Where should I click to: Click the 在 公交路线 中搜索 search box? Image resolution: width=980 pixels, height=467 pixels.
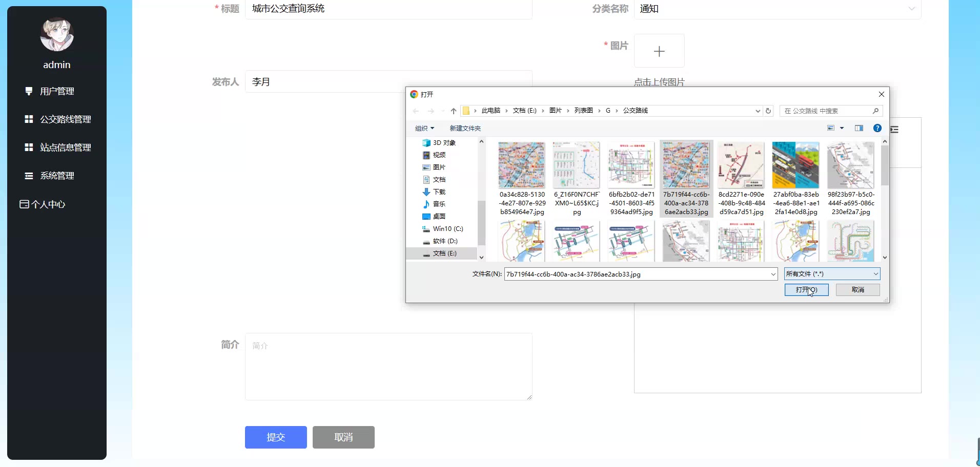[x=830, y=111]
